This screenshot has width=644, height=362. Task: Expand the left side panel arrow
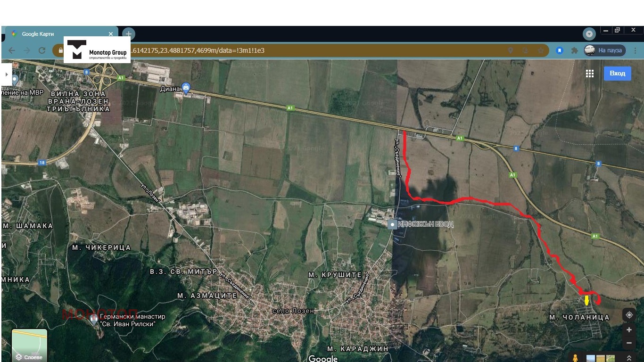7,74
